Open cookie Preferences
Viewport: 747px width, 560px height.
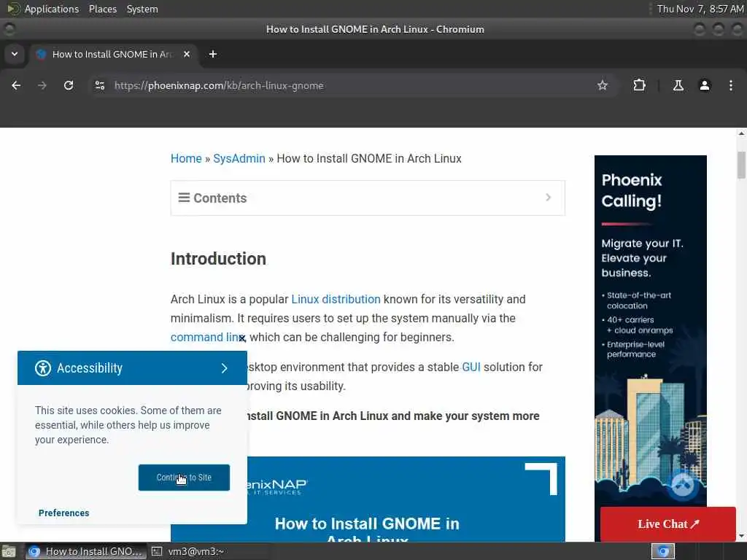tap(64, 513)
